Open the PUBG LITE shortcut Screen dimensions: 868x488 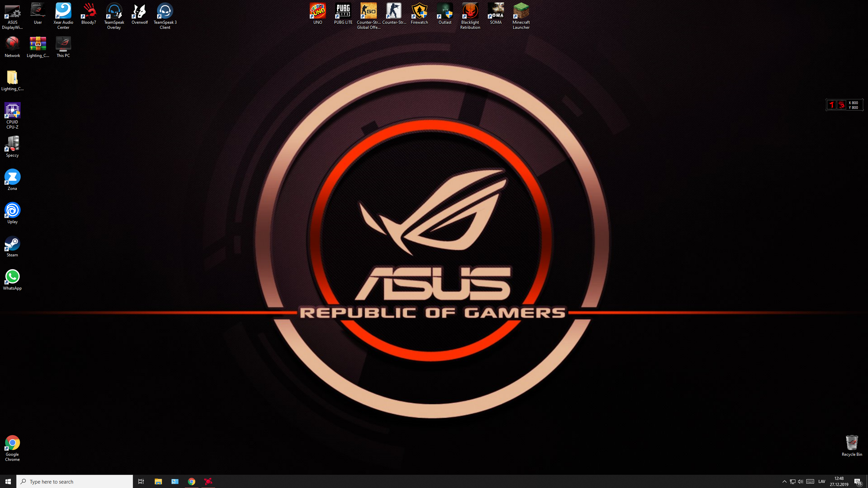tap(343, 14)
